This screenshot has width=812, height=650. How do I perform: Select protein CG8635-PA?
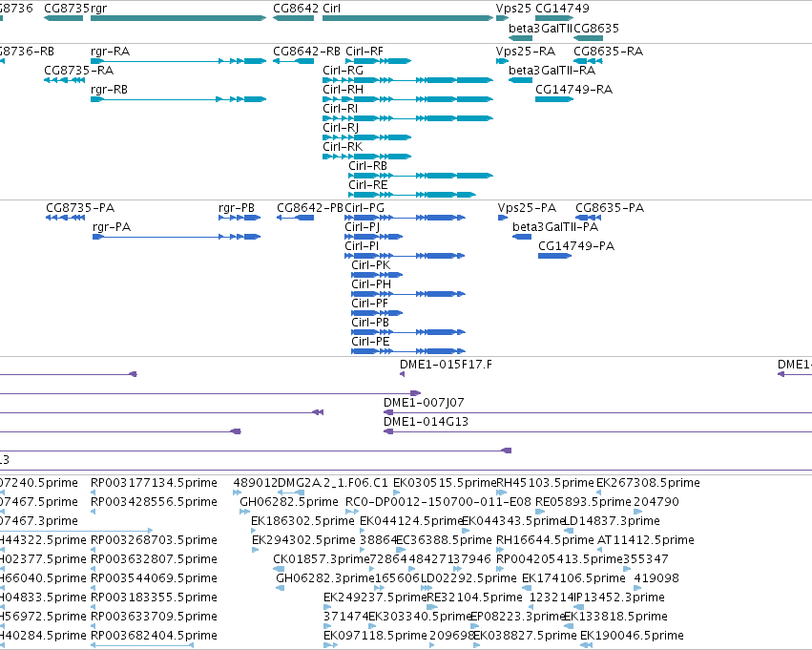point(589,218)
